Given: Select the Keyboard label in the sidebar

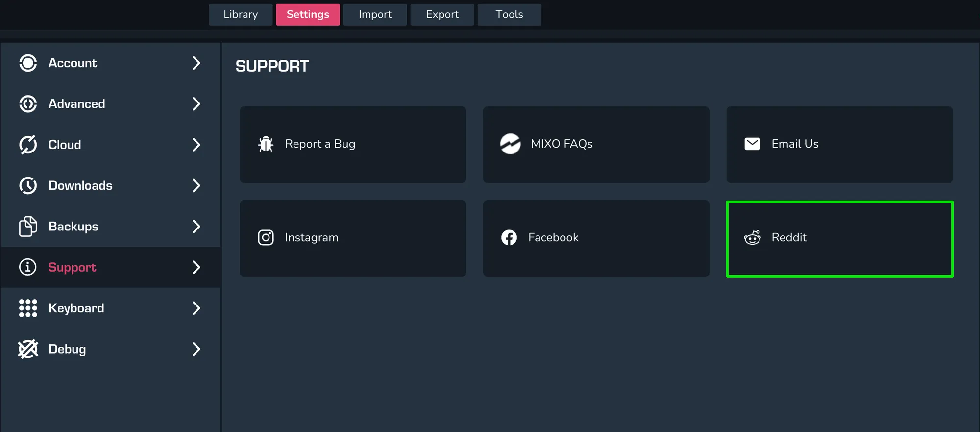Looking at the screenshot, I should click(76, 308).
